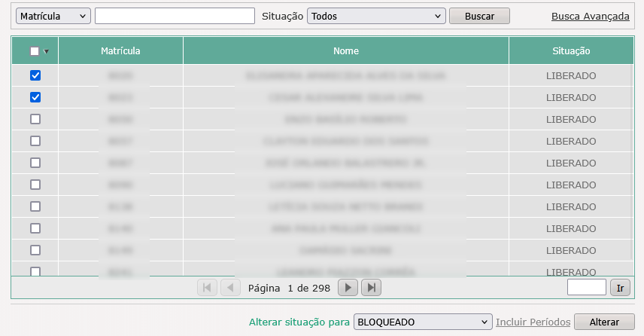Check the third row's checkbox
This screenshot has height=336, width=644.
pyautogui.click(x=35, y=119)
